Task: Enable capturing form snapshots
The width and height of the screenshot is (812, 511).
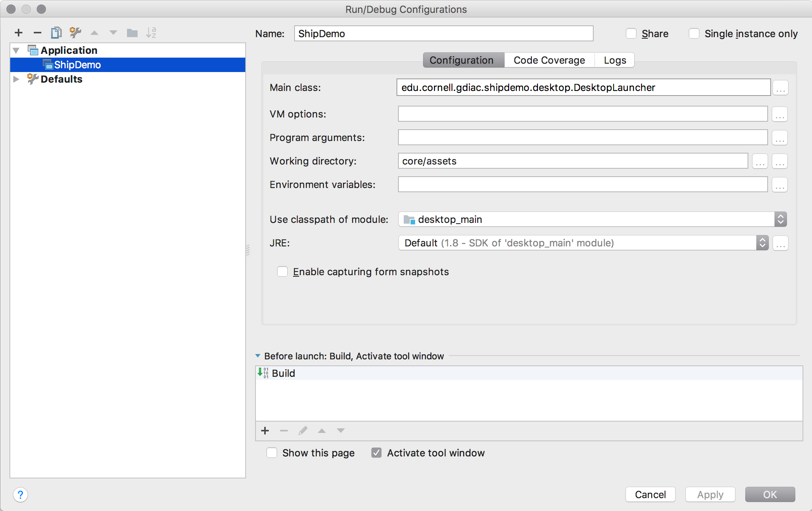Action: pos(282,272)
